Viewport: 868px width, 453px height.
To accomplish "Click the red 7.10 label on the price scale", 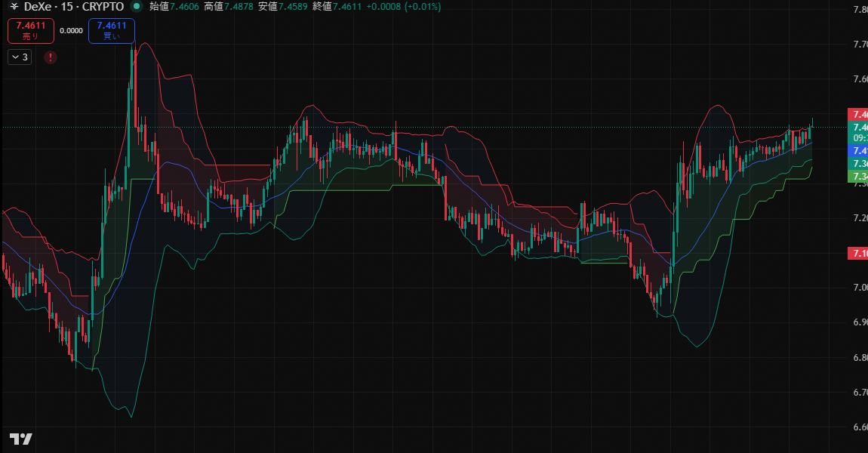I will [x=858, y=253].
